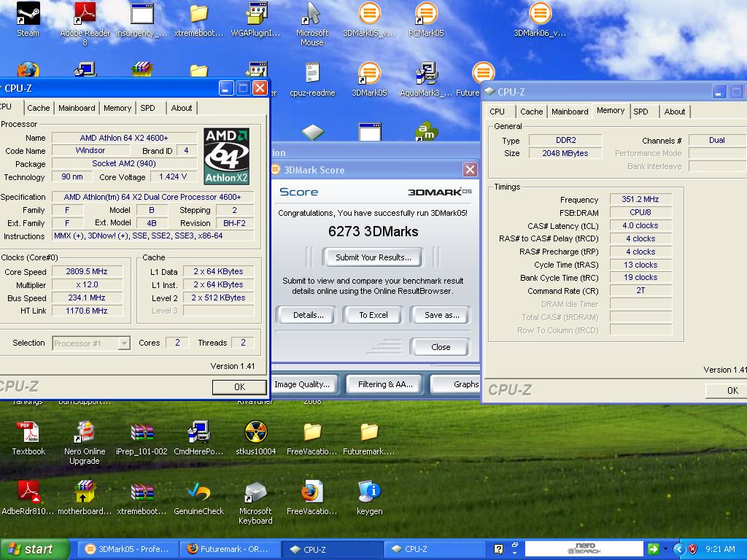747x560 pixels.
Task: Switch to 3DMark05 taskbar button
Action: 127,549
